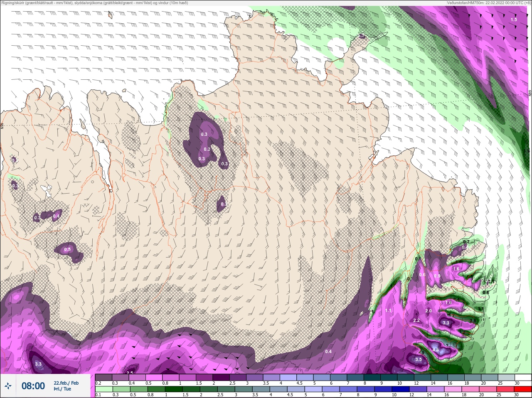Click the map title starting with 'Rigning/skúrir'

pos(95,2)
